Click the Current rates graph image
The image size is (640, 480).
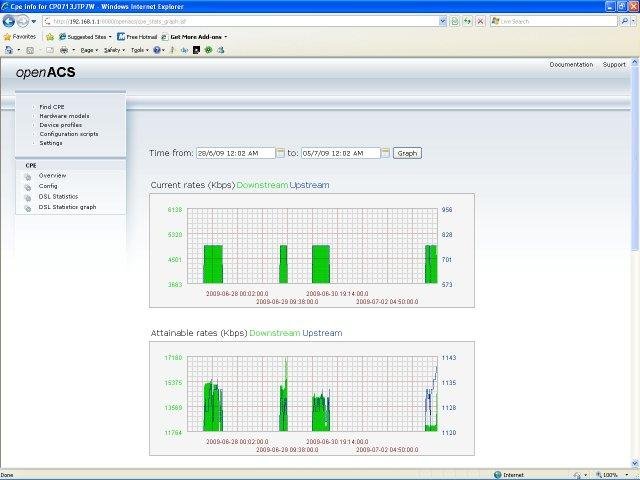coord(312,250)
